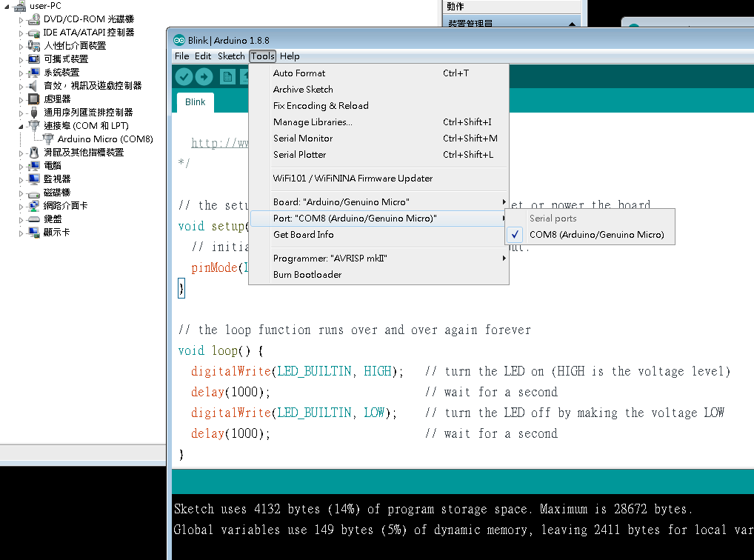Click the port icon for 連接埠 (COM 和 LPT)

point(33,126)
